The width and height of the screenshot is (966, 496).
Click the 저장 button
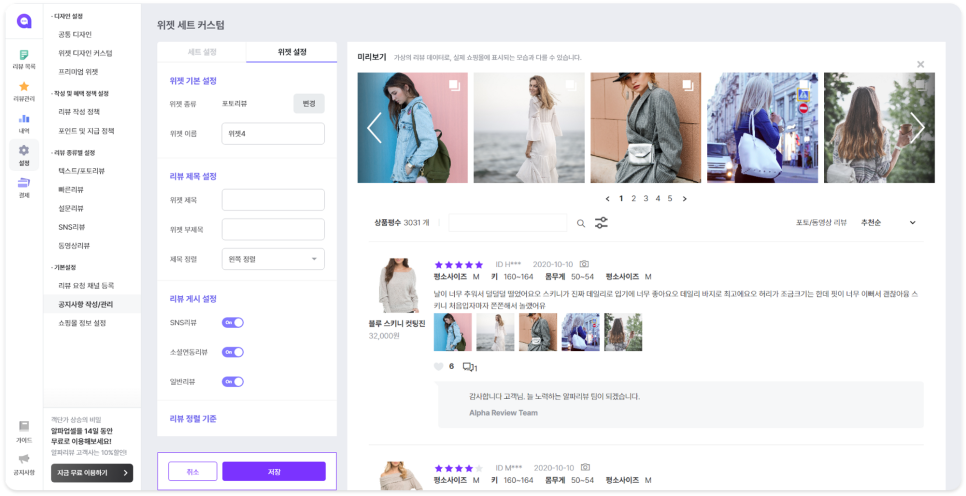pos(274,471)
